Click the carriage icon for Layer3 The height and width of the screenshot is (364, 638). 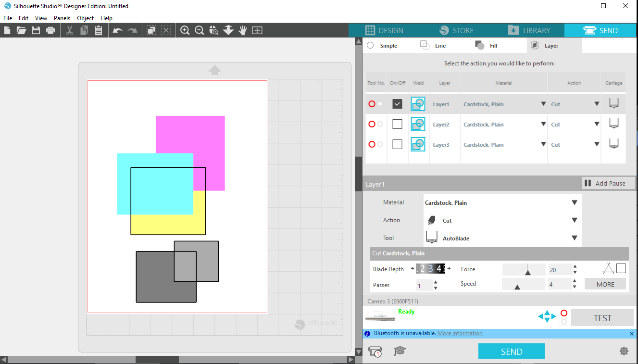(x=613, y=144)
